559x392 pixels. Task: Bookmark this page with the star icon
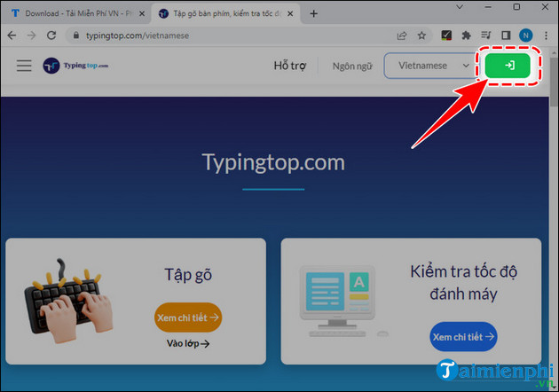(423, 36)
